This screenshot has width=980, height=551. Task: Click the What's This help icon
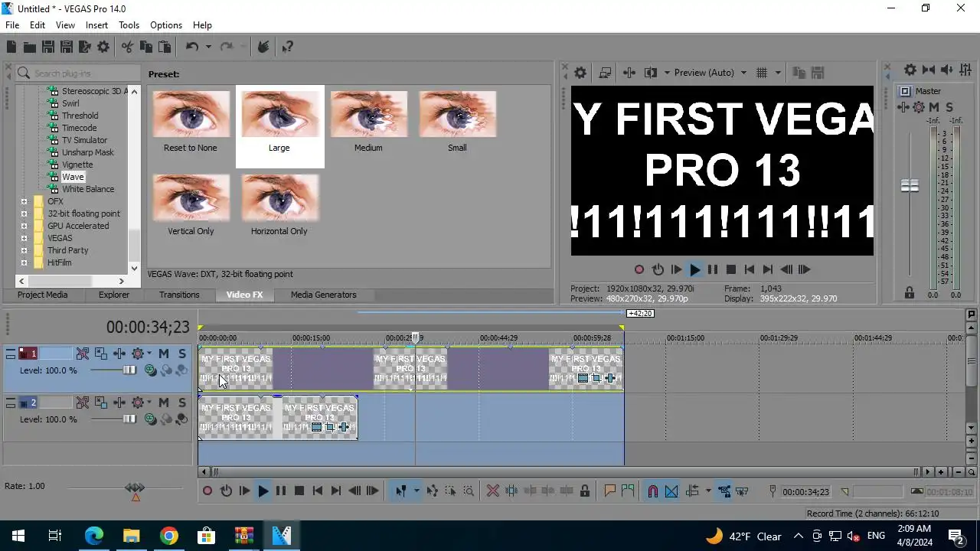[x=288, y=47]
